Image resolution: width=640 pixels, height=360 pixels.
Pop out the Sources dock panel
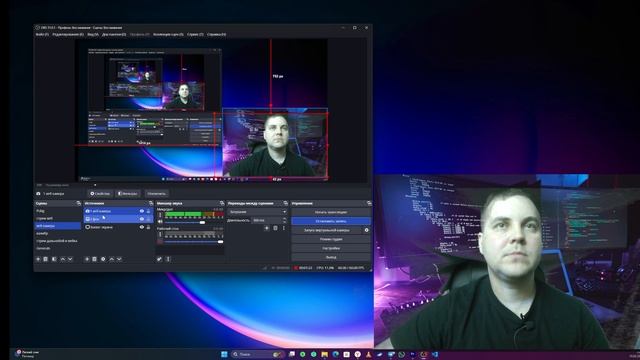[151, 203]
